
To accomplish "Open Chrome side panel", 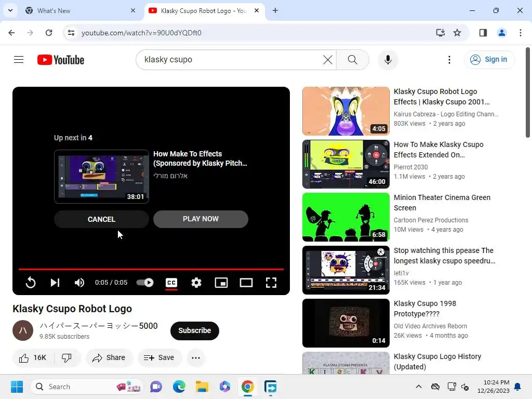I will point(483,33).
